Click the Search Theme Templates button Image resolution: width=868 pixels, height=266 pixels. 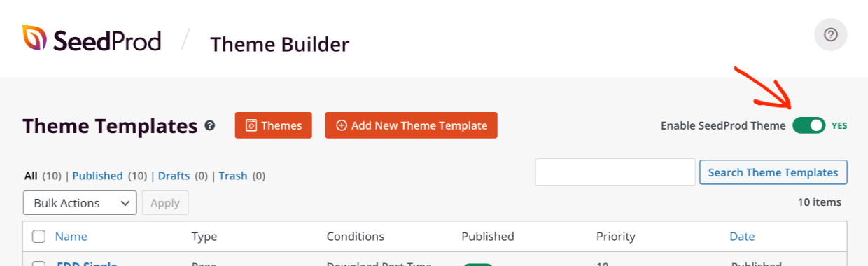pyautogui.click(x=773, y=172)
